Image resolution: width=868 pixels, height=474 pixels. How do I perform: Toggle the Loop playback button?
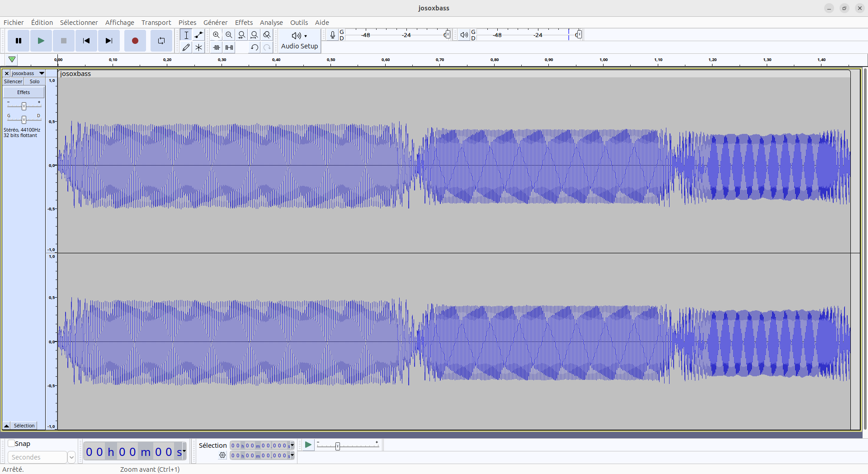pyautogui.click(x=161, y=41)
